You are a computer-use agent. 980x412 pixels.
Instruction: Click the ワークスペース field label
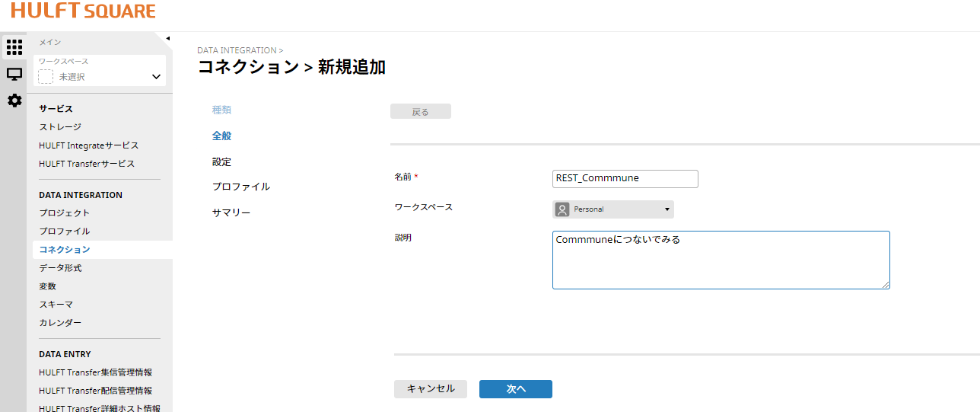click(423, 207)
